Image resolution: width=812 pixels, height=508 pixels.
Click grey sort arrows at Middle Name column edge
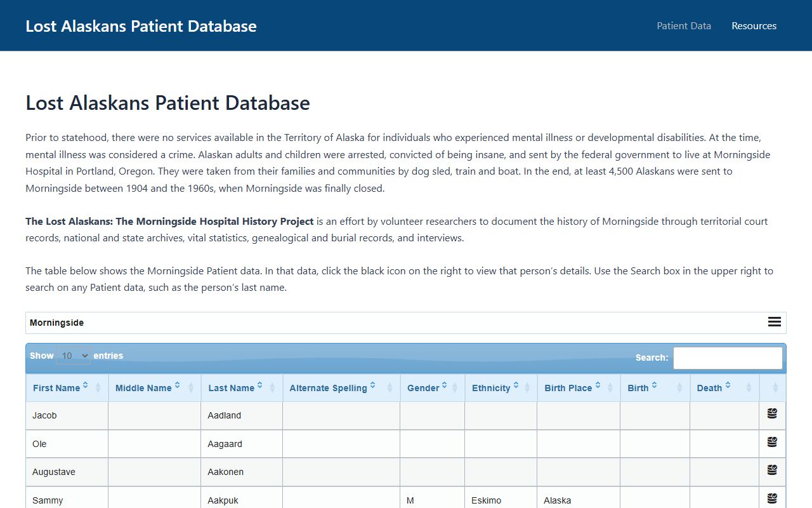pos(191,388)
